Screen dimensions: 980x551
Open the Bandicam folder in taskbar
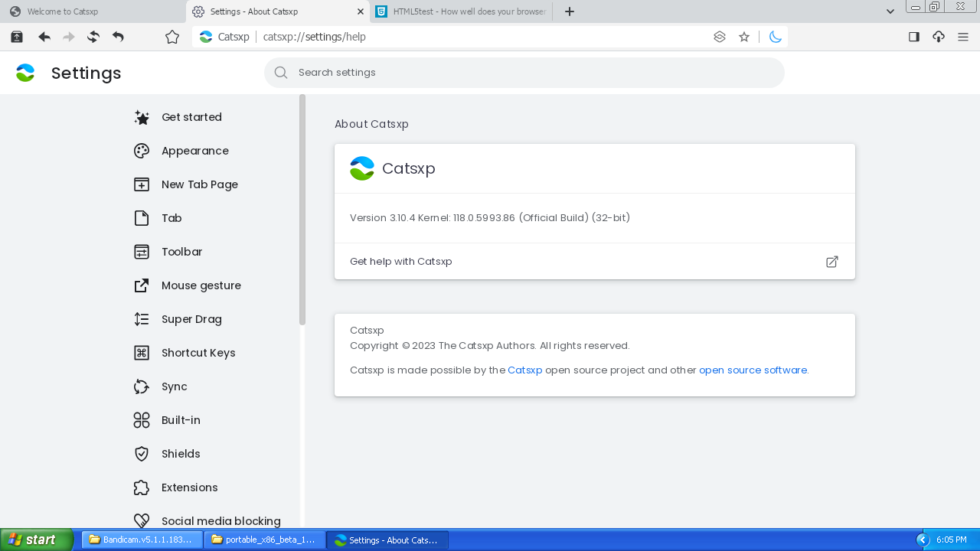[x=142, y=540]
